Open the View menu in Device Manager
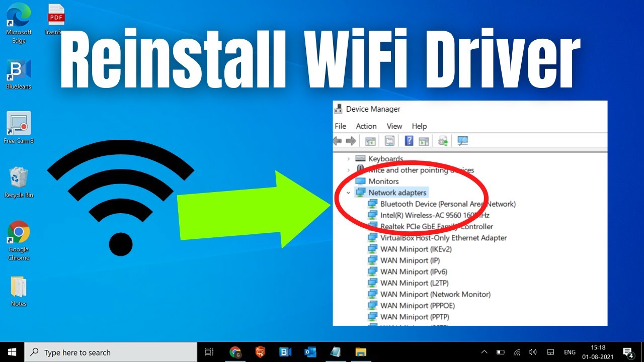644x362 pixels. click(394, 126)
